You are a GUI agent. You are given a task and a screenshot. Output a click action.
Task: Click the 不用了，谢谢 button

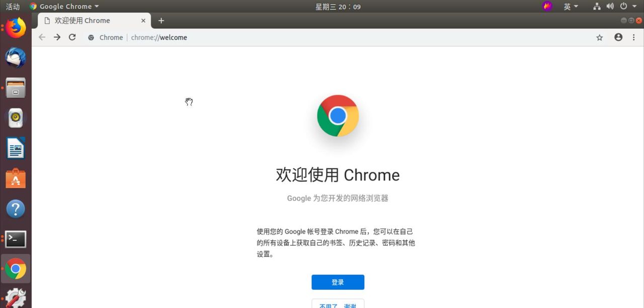click(x=338, y=305)
